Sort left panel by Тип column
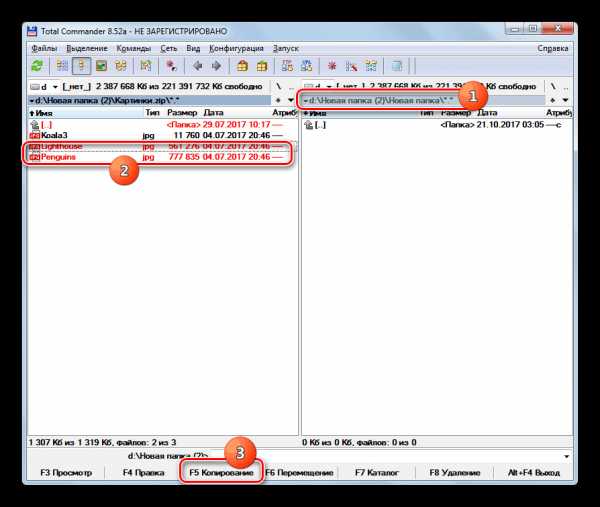600x507 pixels. (152, 112)
